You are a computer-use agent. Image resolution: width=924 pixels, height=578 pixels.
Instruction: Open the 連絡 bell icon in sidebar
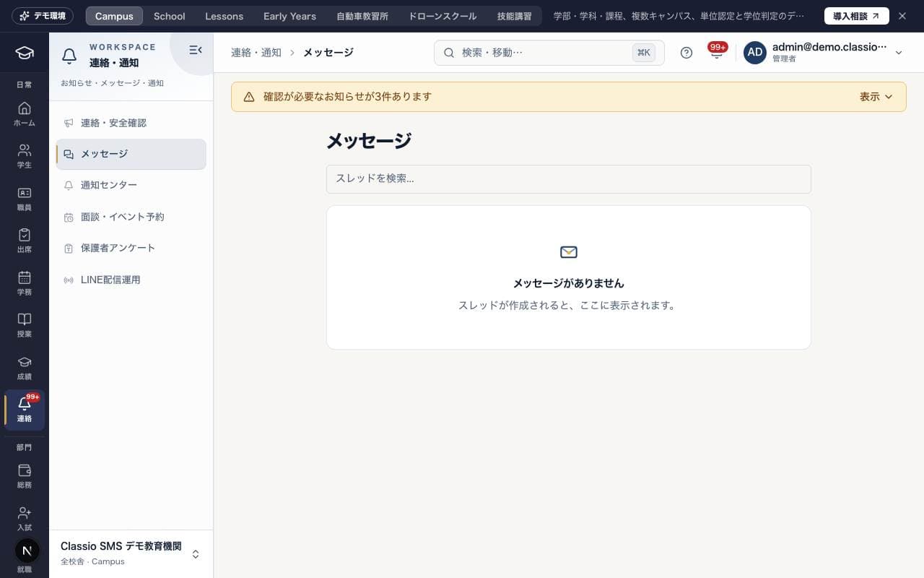coord(25,410)
